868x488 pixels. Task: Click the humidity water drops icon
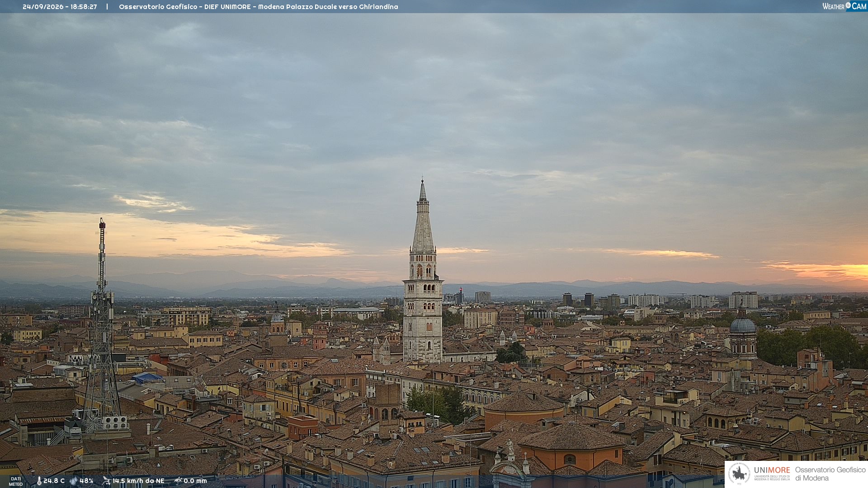pos(74,481)
